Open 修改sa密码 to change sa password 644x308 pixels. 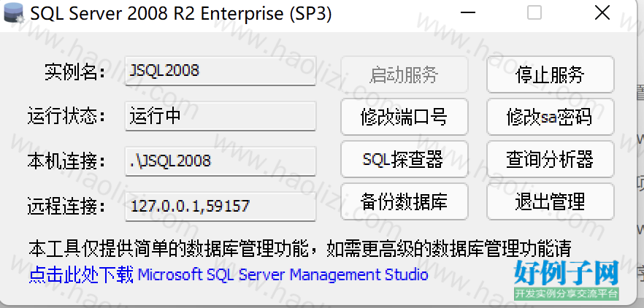pos(551,117)
